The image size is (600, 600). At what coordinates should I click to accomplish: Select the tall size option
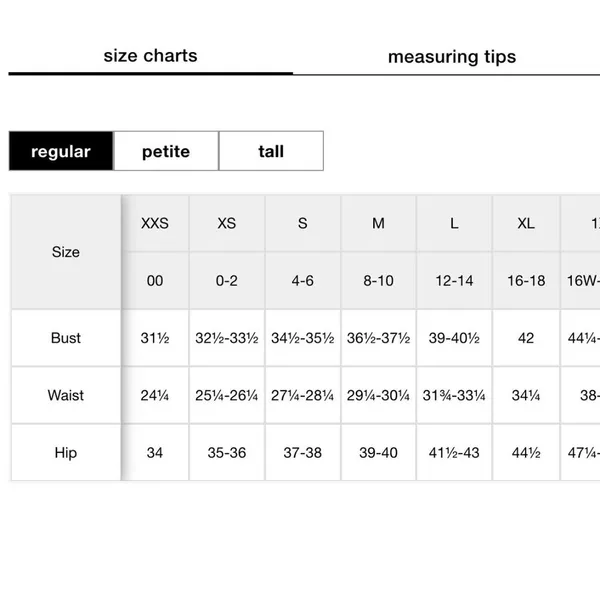271,151
